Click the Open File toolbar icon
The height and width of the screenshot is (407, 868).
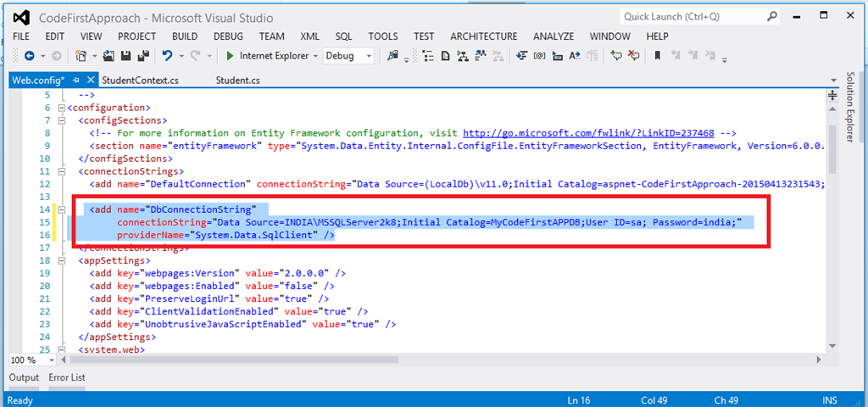[x=108, y=56]
